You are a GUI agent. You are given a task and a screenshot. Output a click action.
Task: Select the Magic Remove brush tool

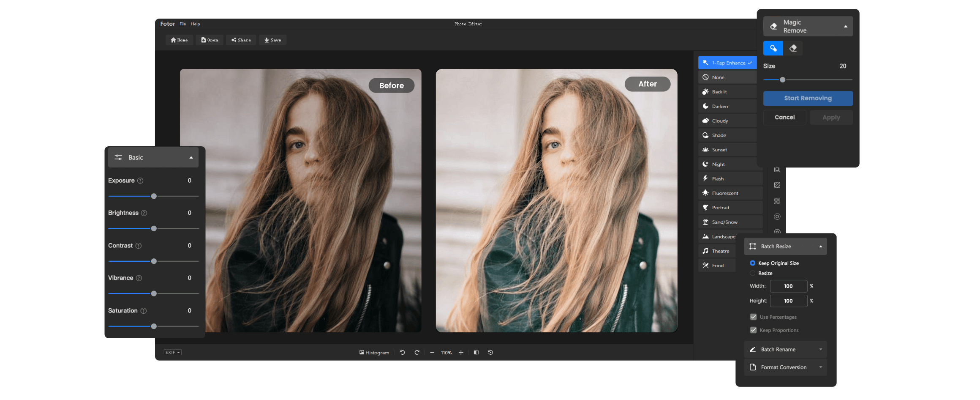773,48
